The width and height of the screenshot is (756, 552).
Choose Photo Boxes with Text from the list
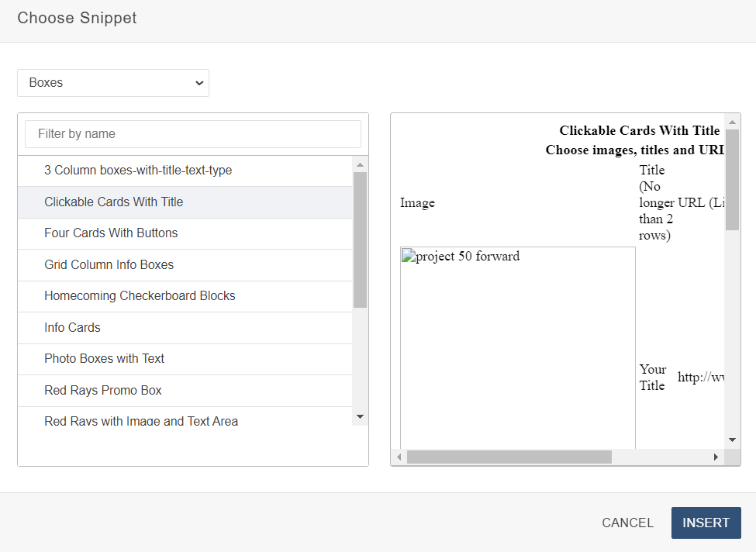[105, 359]
